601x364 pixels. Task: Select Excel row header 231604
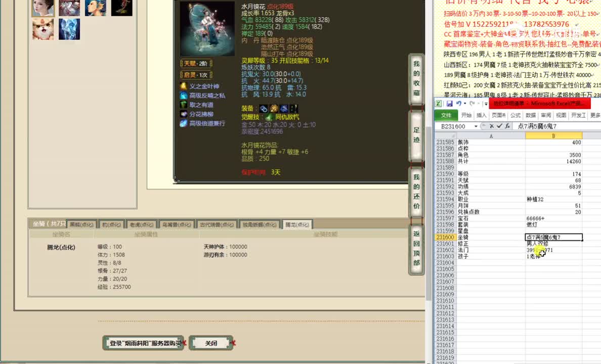click(x=445, y=262)
